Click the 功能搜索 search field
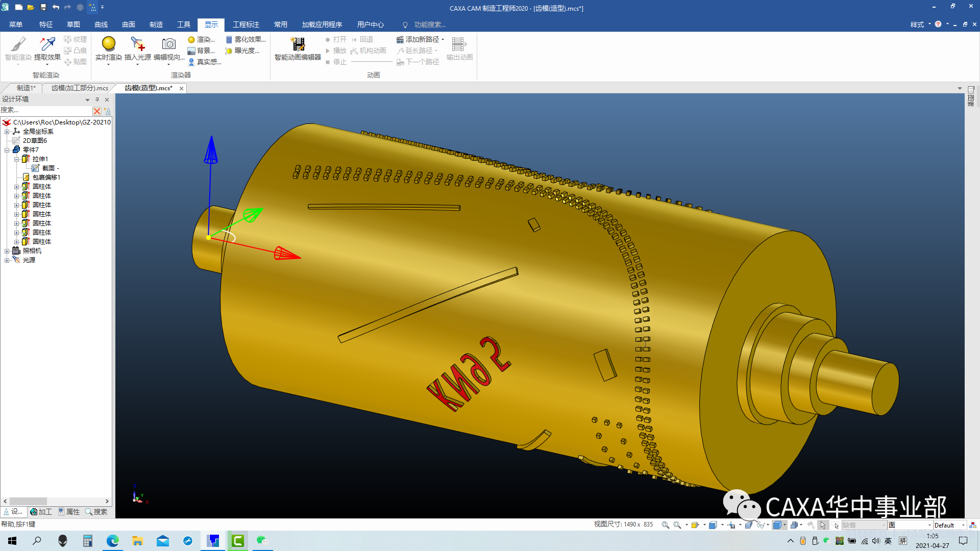The width and height of the screenshot is (980, 551). pos(430,24)
